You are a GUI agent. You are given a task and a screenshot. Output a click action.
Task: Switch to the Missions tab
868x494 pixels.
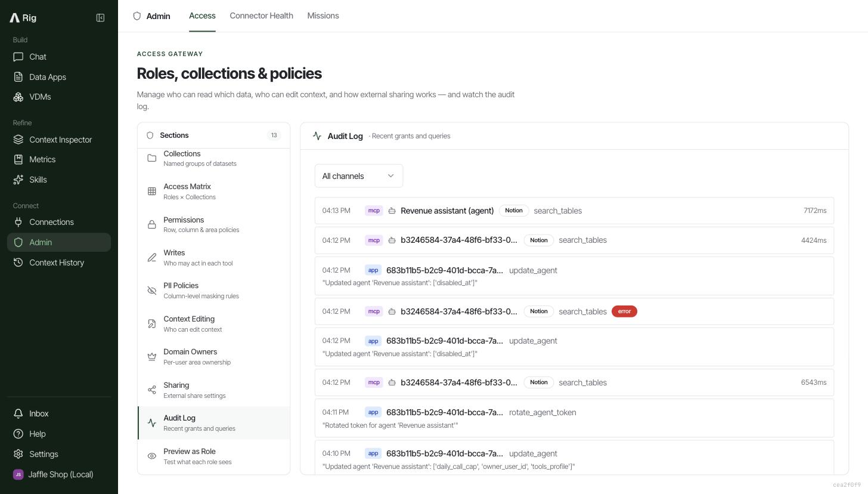323,16
